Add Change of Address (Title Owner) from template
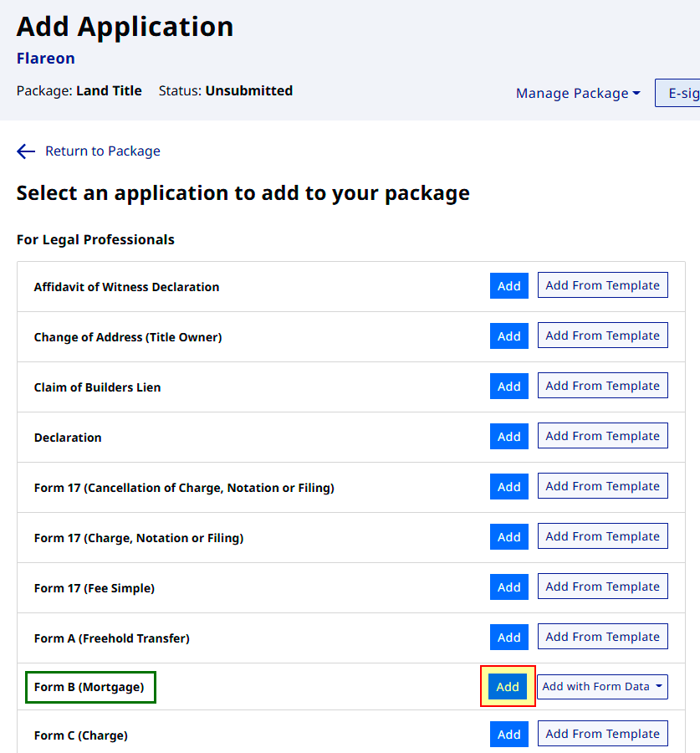The image size is (700, 753). pyautogui.click(x=602, y=336)
